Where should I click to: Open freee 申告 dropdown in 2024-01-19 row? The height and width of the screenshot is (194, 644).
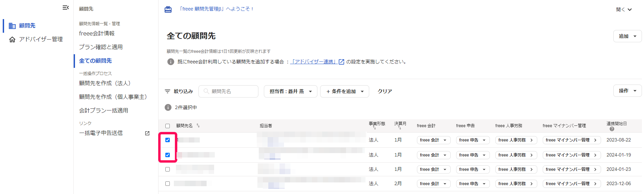pyautogui.click(x=473, y=155)
